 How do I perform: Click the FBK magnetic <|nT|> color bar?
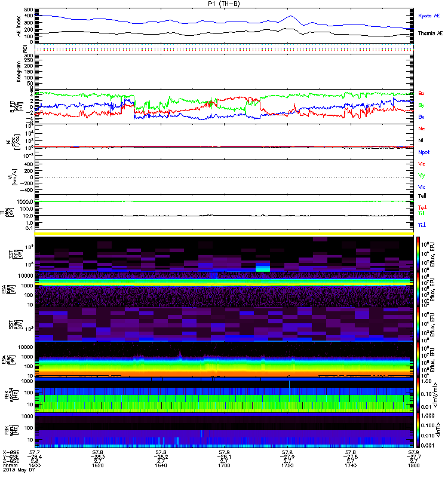(418, 430)
